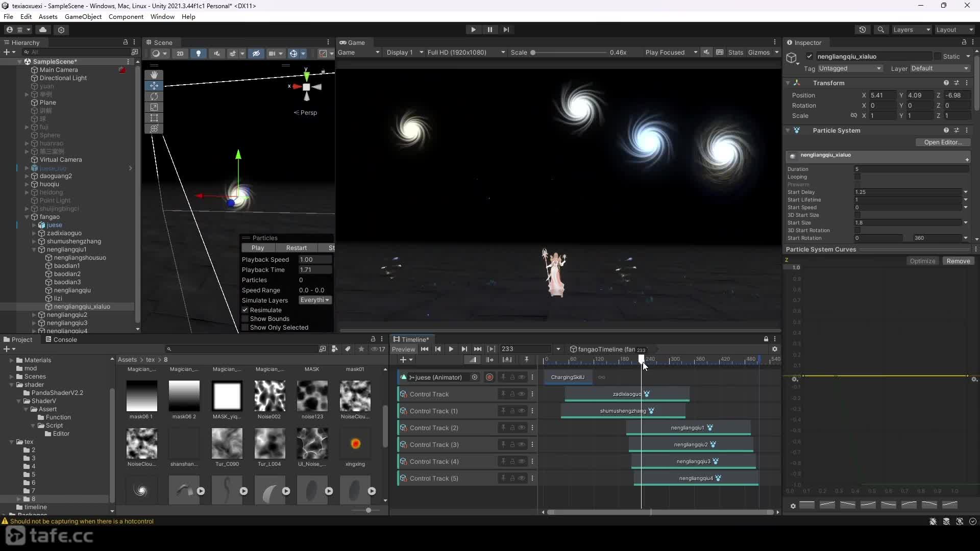Viewport: 980px width, 551px height.
Task: Select the Move tool in Scene toolbar
Action: [154, 86]
